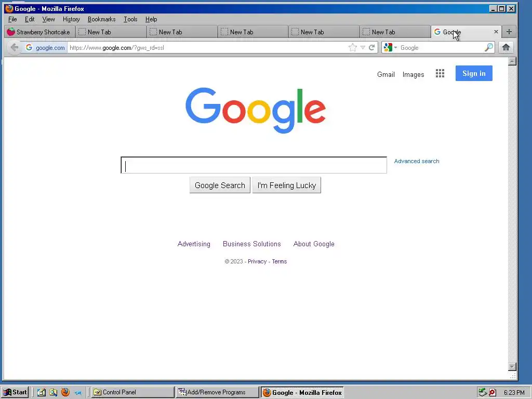The width and height of the screenshot is (532, 399).
Task: Bookmark this page with the star icon
Action: coord(353,47)
